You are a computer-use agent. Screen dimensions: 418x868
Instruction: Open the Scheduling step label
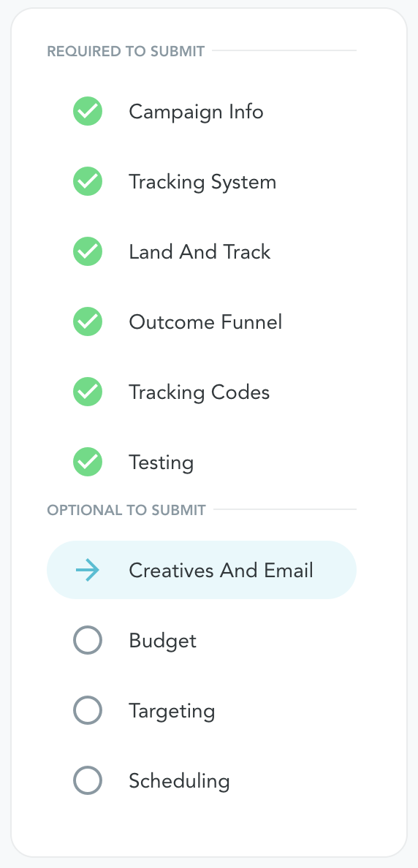pyautogui.click(x=179, y=781)
